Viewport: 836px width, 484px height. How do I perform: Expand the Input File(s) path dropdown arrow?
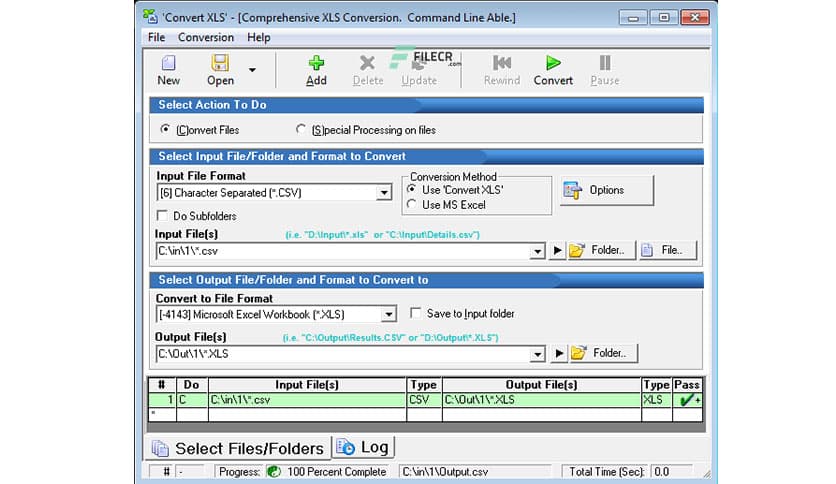(537, 251)
